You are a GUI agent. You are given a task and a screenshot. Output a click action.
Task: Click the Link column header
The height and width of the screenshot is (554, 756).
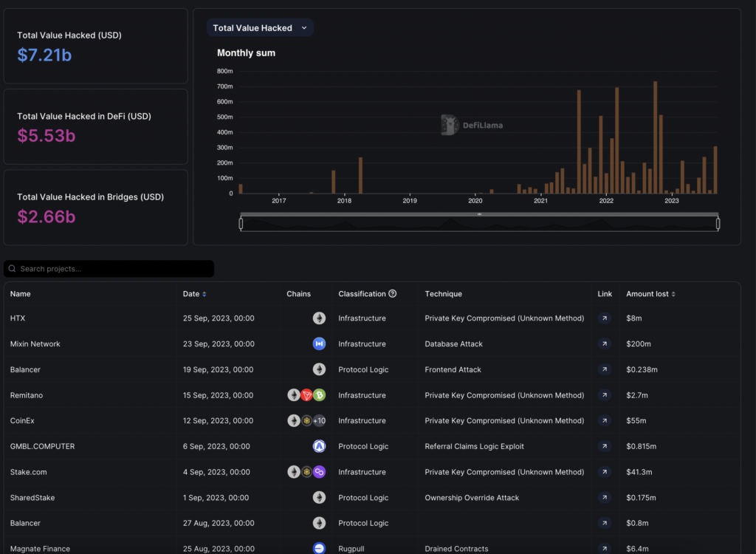coord(605,294)
